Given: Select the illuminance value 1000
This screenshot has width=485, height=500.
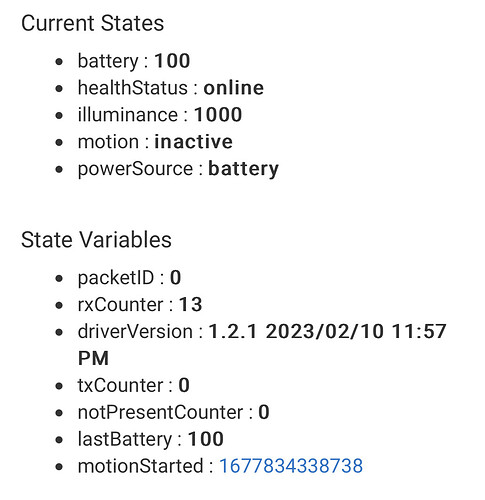Looking at the screenshot, I should [x=218, y=115].
